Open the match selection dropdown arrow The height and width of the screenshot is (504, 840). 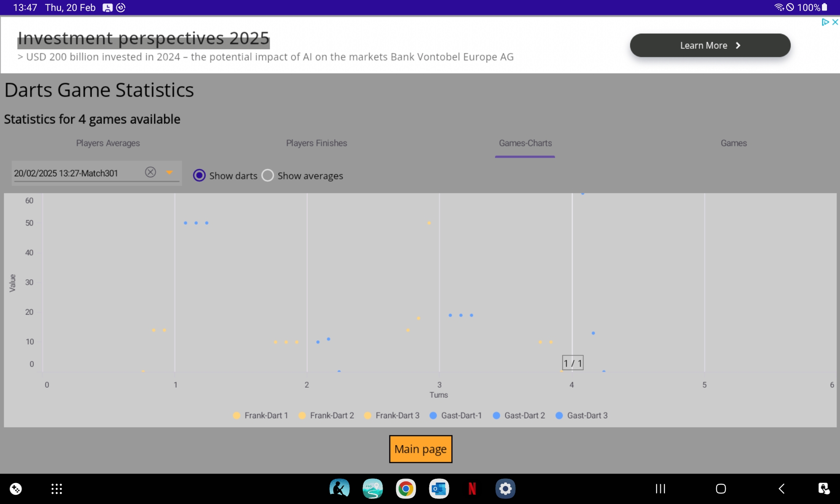point(169,173)
